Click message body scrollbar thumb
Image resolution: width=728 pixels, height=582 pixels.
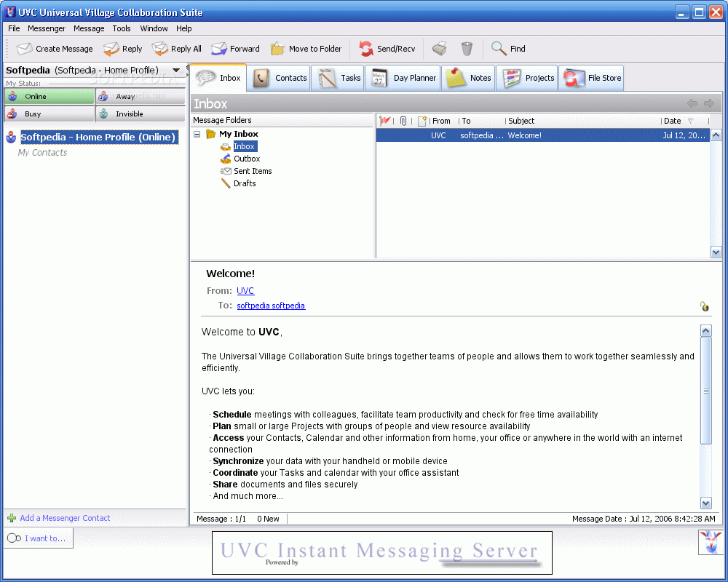[x=705, y=391]
